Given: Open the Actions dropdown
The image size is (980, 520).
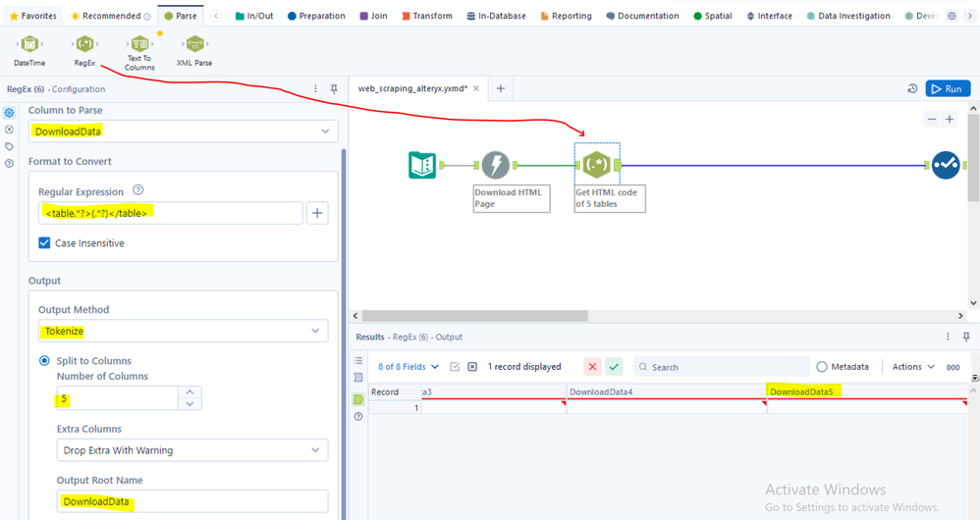Looking at the screenshot, I should 913,366.
